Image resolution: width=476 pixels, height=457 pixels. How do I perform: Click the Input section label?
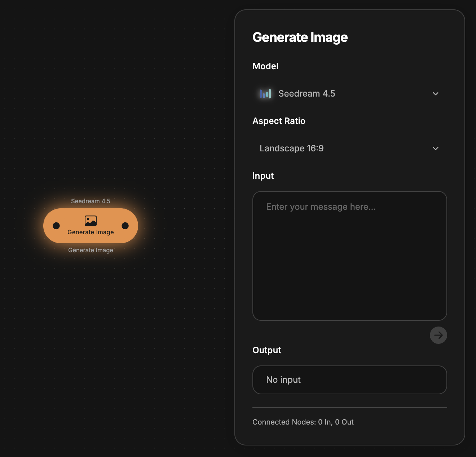tap(263, 176)
